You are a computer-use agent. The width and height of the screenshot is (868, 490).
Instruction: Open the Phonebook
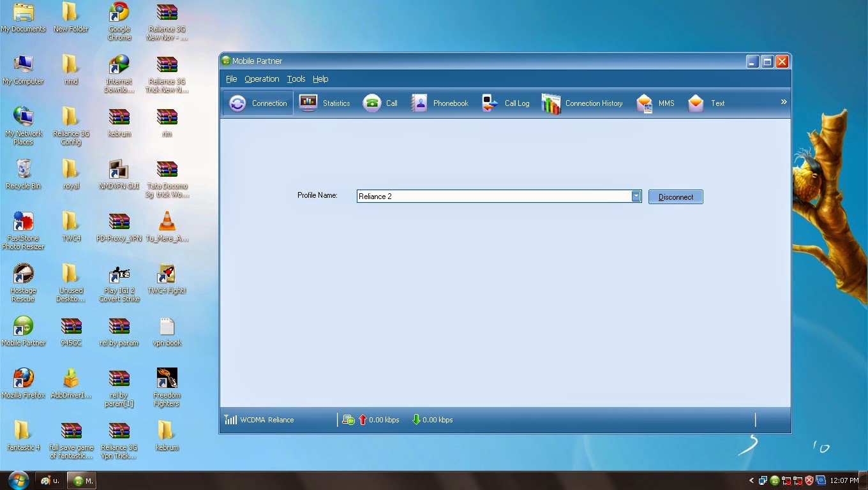point(440,103)
